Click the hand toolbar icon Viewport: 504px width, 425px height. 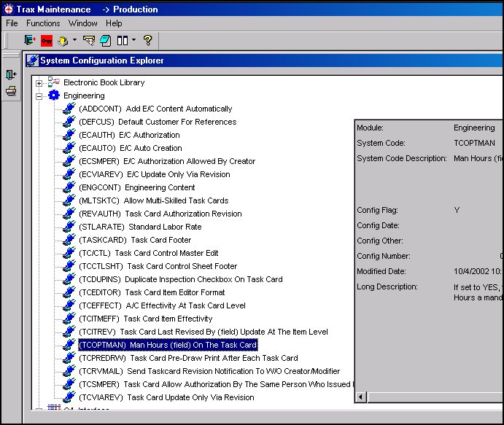click(x=63, y=41)
